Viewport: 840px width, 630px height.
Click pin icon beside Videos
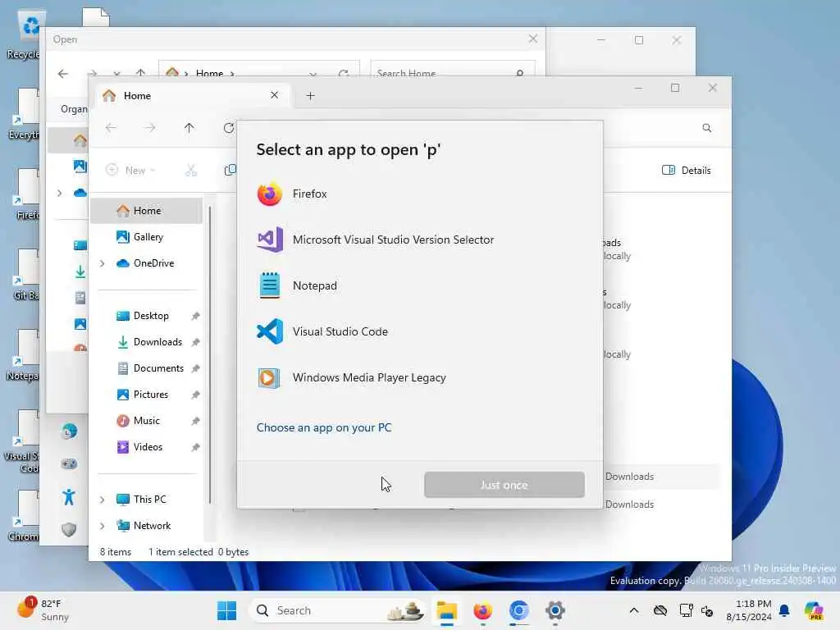point(195,447)
